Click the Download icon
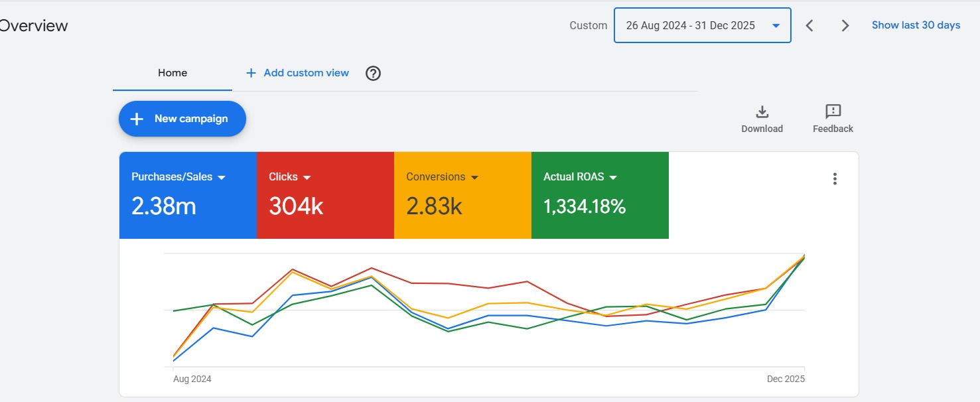980x402 pixels. click(762, 111)
